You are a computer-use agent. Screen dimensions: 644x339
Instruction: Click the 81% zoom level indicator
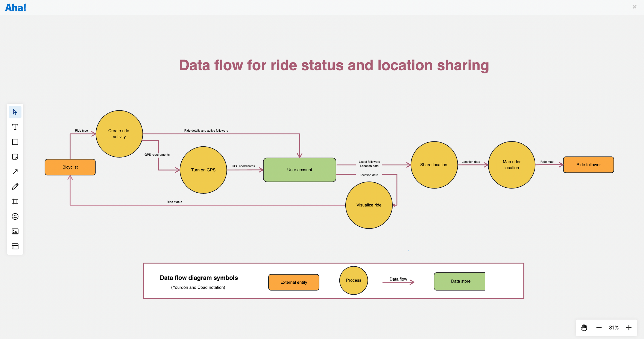[x=614, y=327]
